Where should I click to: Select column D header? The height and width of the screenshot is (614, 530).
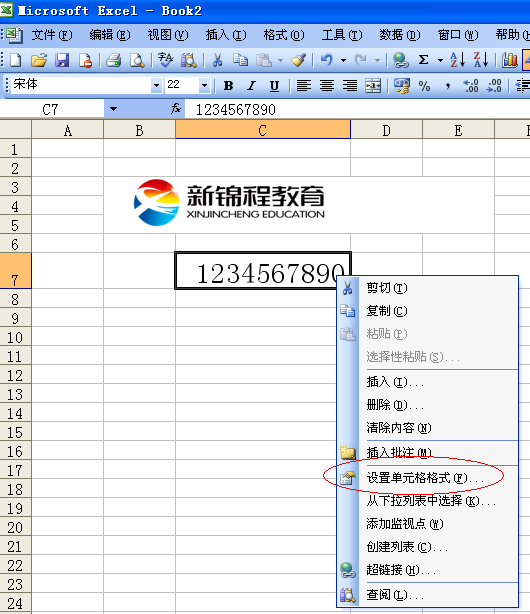[386, 130]
